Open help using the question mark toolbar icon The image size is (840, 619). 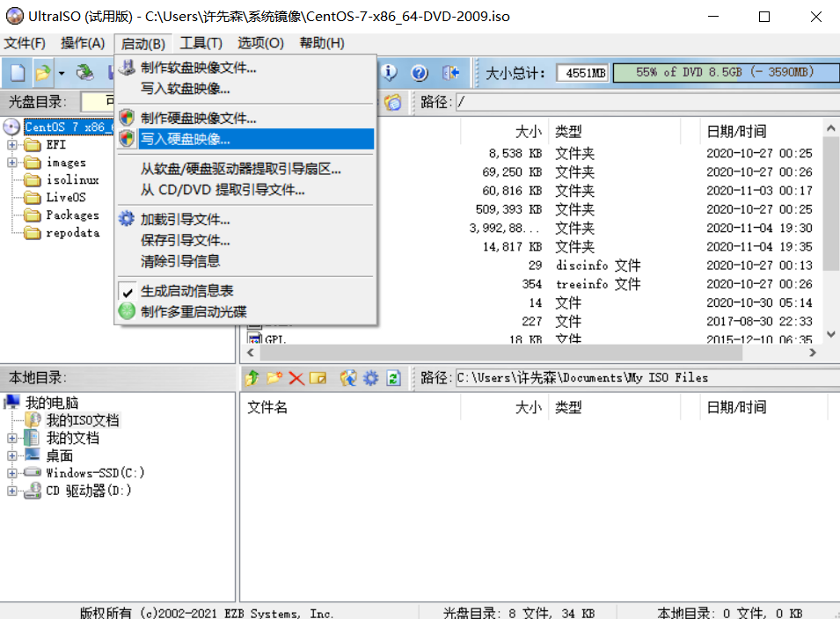420,73
